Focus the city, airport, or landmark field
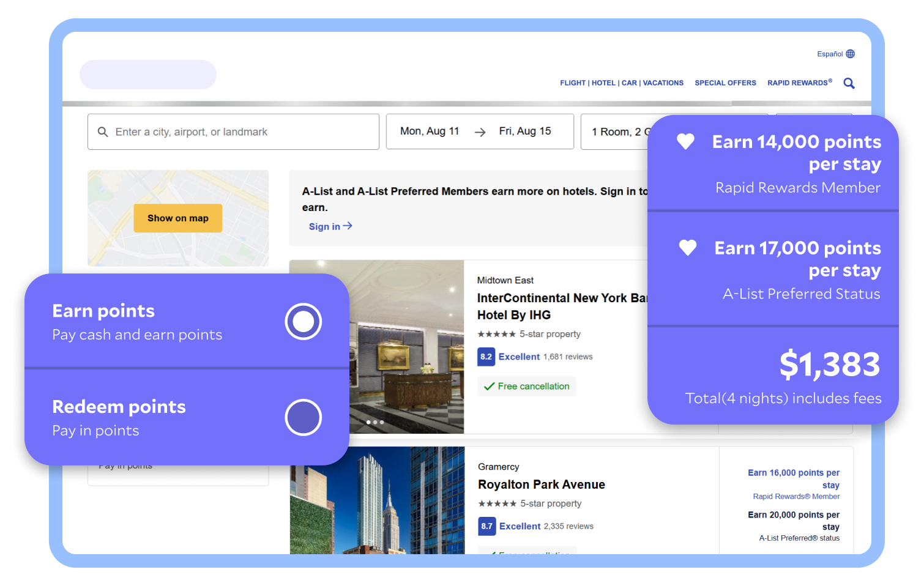This screenshot has width=924, height=586. tap(233, 132)
